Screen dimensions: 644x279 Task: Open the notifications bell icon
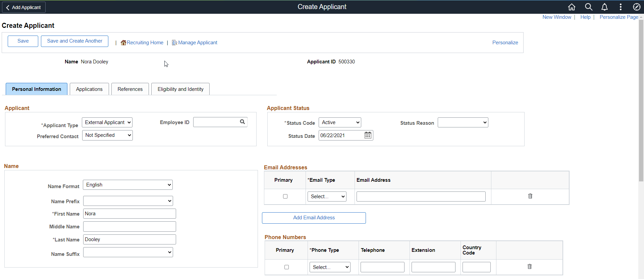coord(604,7)
